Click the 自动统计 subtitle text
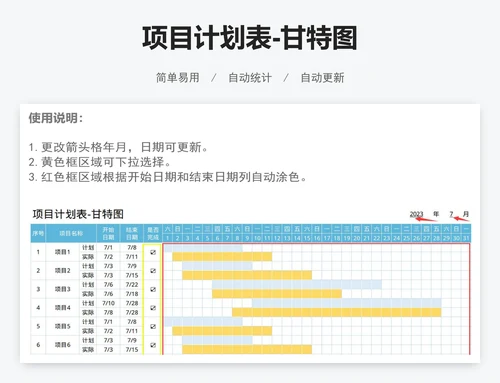 [250, 78]
